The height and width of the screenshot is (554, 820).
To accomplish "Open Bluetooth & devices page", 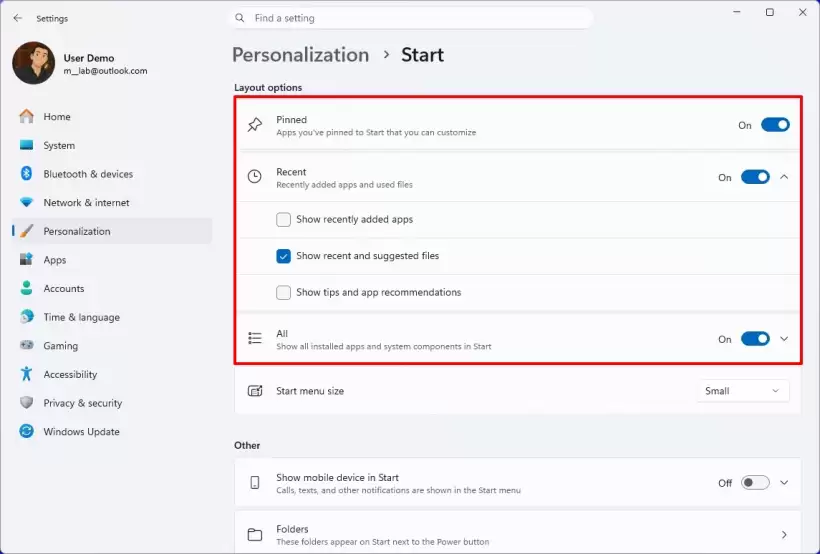I will pyautogui.click(x=112, y=174).
